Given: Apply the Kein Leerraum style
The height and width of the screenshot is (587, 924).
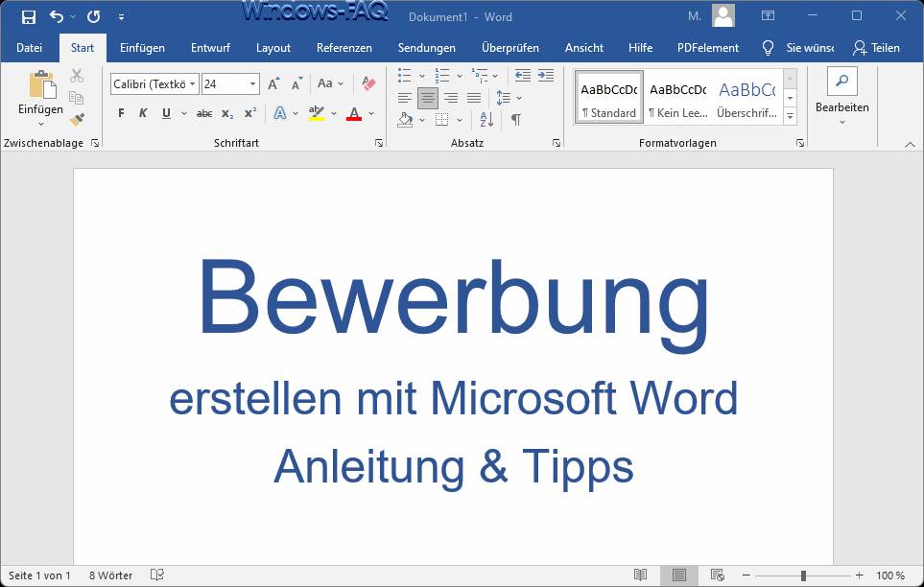Looking at the screenshot, I should pyautogui.click(x=677, y=97).
